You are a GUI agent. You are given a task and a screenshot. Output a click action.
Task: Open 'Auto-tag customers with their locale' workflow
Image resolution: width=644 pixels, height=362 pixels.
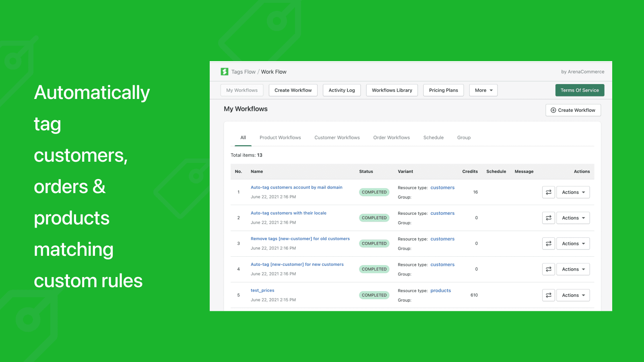288,213
